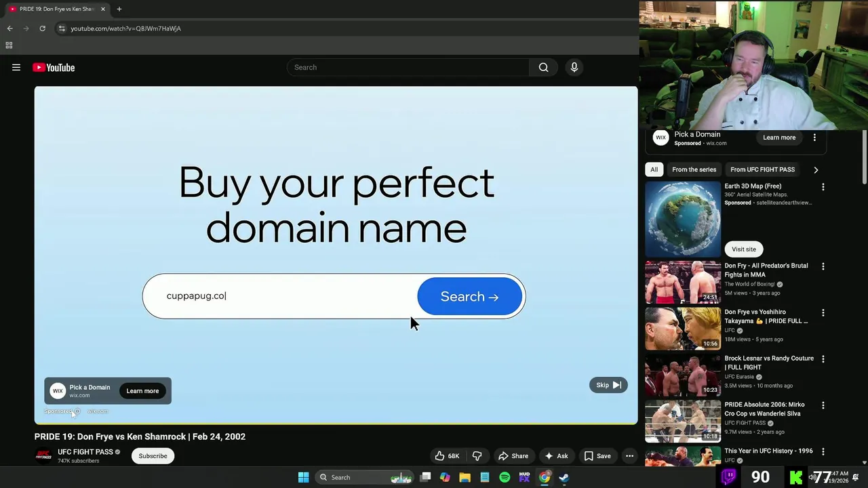Open more actions three-dot menu under video
868x488 pixels.
click(629, 456)
